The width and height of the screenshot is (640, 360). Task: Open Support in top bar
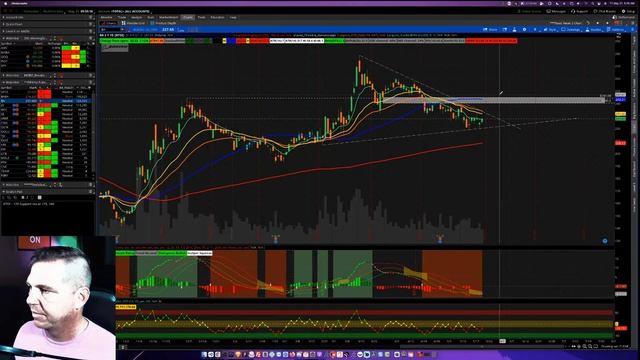[x=579, y=11]
